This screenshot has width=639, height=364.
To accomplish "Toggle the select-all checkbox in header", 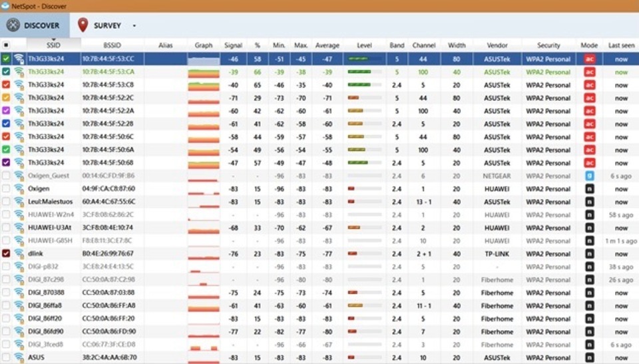I will (6, 45).
